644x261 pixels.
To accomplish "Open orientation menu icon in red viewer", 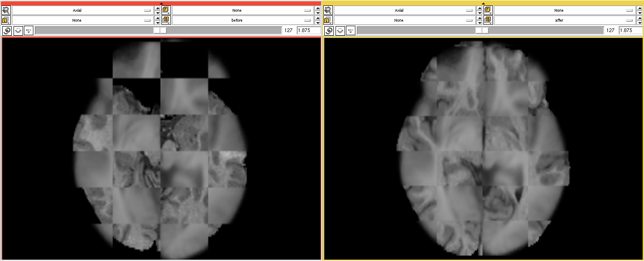I will click(6, 10).
